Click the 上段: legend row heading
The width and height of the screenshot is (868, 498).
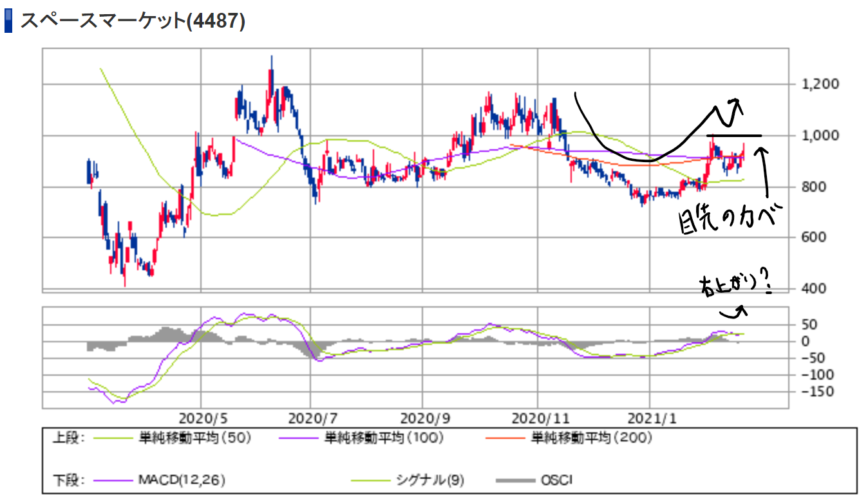click(68, 438)
